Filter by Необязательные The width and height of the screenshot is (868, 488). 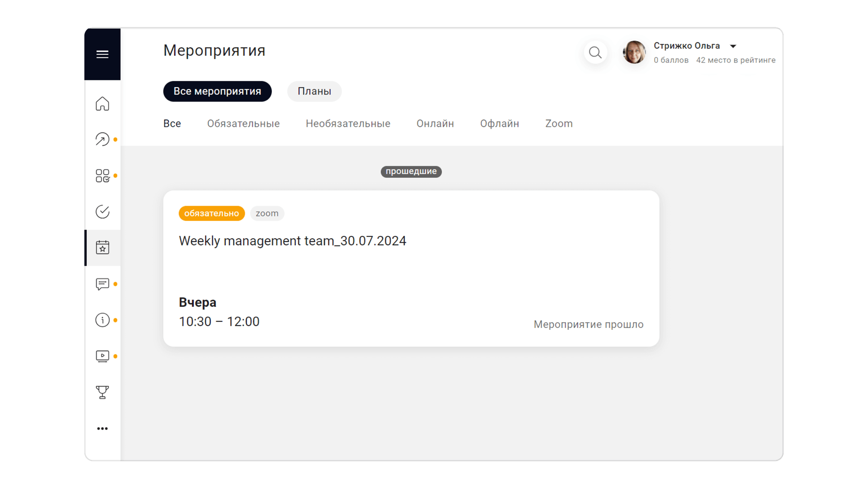pyautogui.click(x=348, y=123)
